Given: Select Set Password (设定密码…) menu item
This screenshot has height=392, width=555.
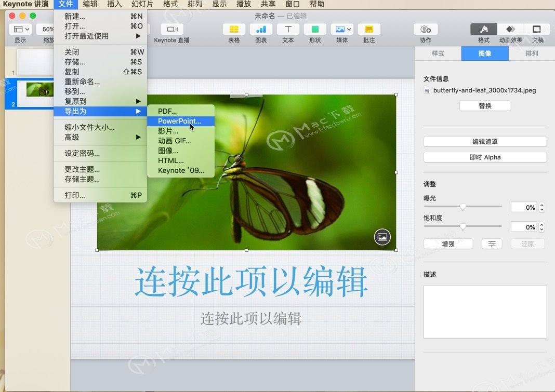Looking at the screenshot, I should (x=100, y=154).
